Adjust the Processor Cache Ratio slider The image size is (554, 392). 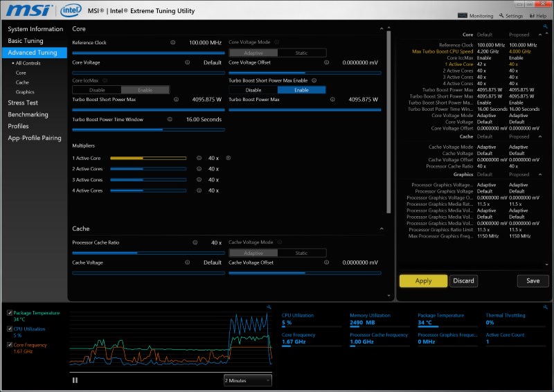point(148,253)
